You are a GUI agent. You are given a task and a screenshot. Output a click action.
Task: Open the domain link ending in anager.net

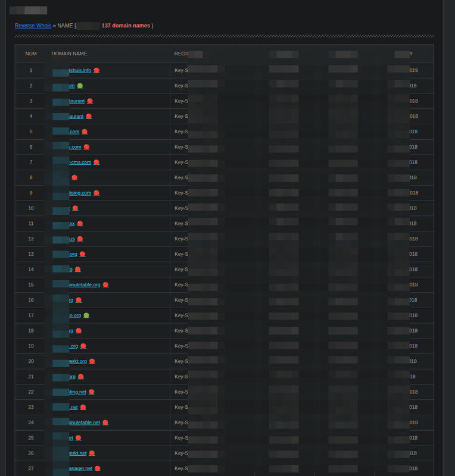(x=81, y=469)
